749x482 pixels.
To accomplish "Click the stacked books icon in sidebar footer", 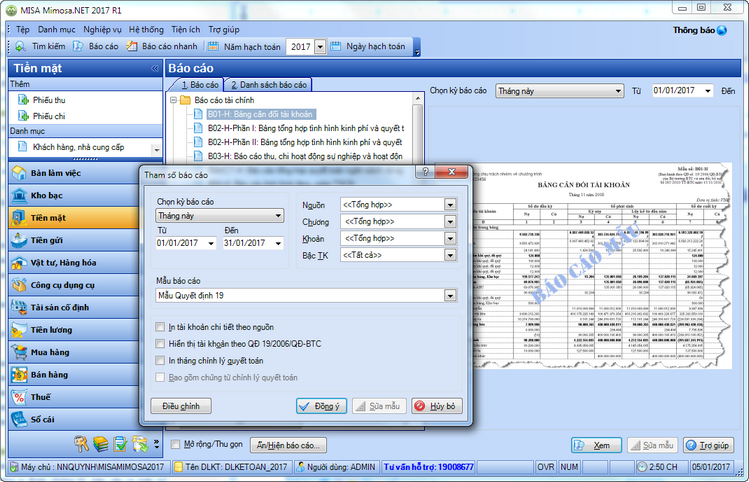I will pyautogui.click(x=100, y=444).
